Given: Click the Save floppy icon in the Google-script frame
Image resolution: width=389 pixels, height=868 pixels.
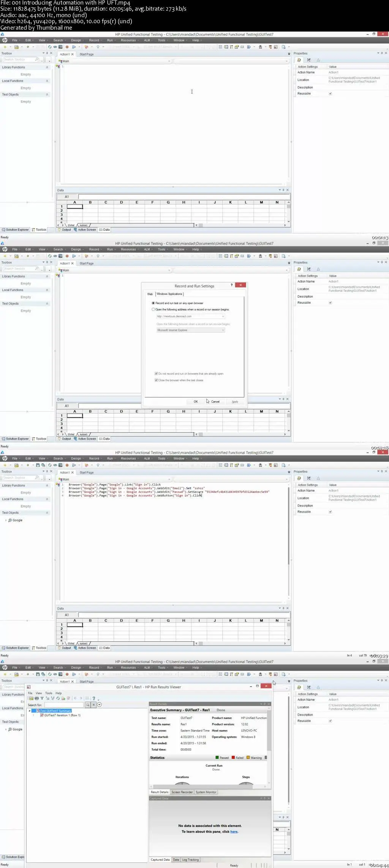Looking at the screenshot, I should (38, 465).
